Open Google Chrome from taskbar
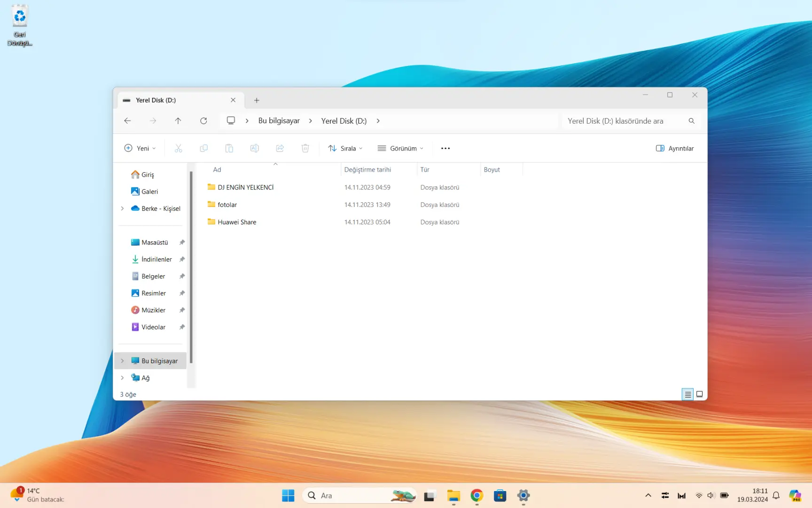812x508 pixels. [477, 495]
